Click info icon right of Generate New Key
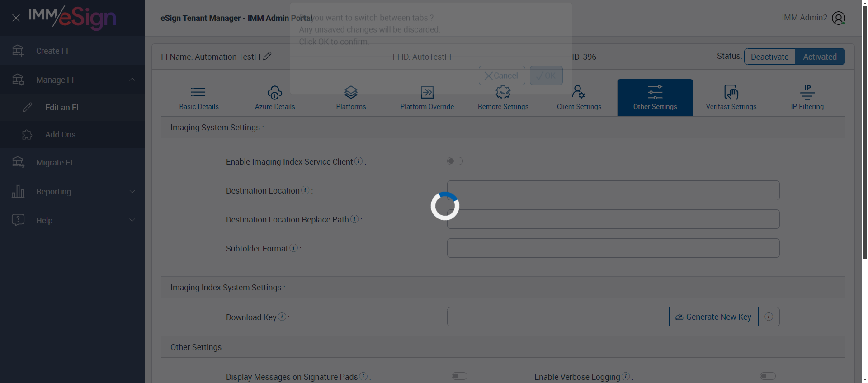 click(769, 317)
